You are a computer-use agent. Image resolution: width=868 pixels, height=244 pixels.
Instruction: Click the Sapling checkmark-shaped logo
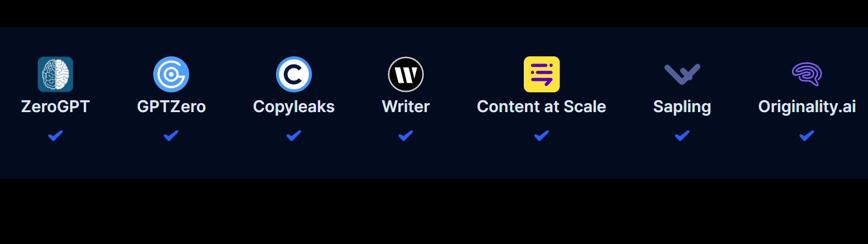682,74
